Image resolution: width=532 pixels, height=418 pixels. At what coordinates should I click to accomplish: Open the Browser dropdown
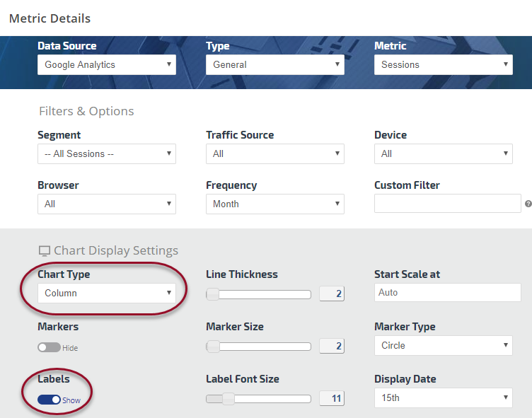(106, 204)
